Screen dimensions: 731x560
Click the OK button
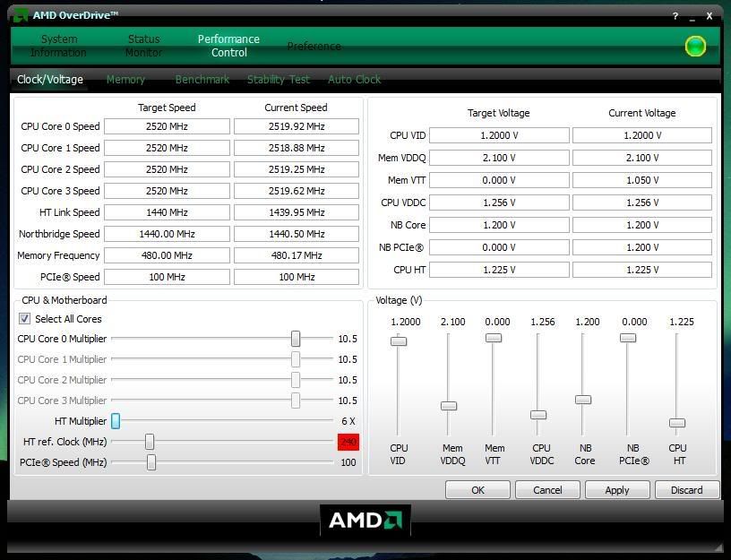[x=477, y=490]
